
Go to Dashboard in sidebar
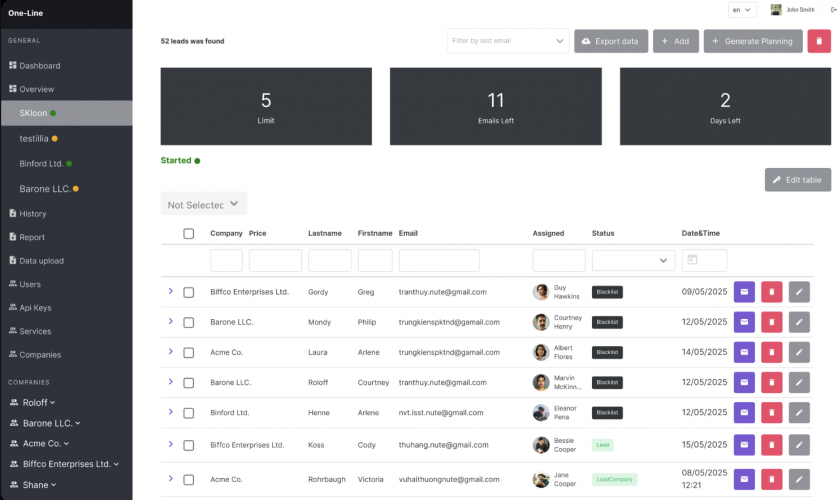35,66
